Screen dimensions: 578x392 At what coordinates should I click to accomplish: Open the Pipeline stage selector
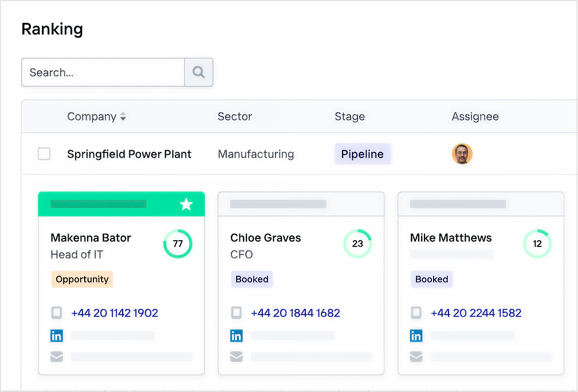[363, 154]
